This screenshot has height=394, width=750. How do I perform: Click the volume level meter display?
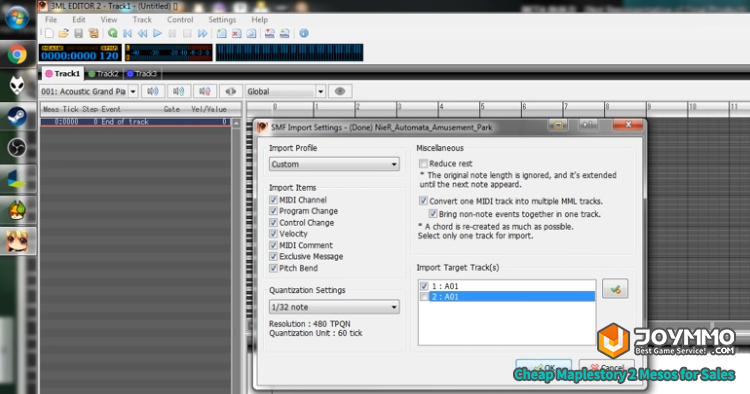pyautogui.click(x=168, y=53)
